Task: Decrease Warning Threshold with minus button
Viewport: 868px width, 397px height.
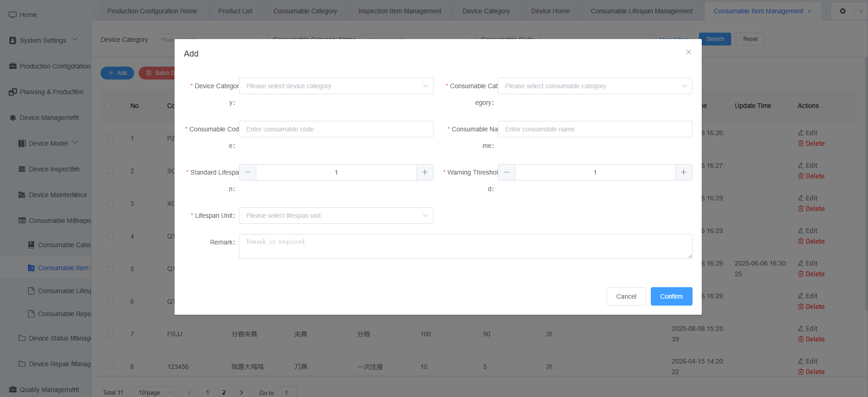Action: click(x=507, y=172)
